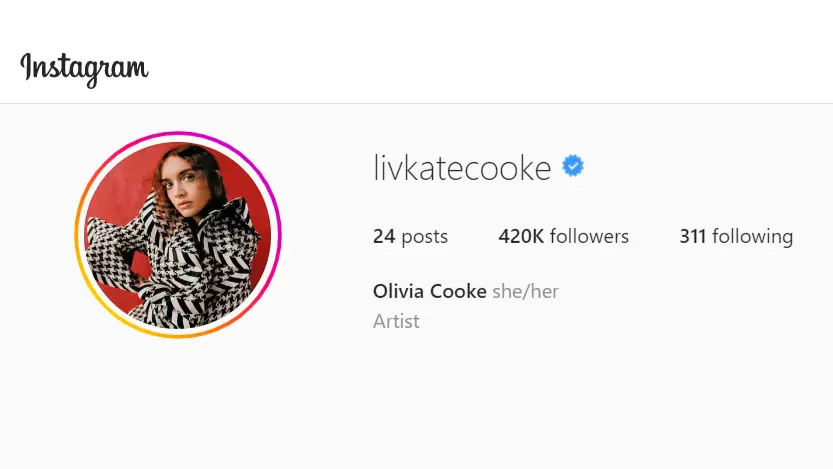The height and width of the screenshot is (469, 833).
Task: Click the blue verified badge
Action: 573,166
